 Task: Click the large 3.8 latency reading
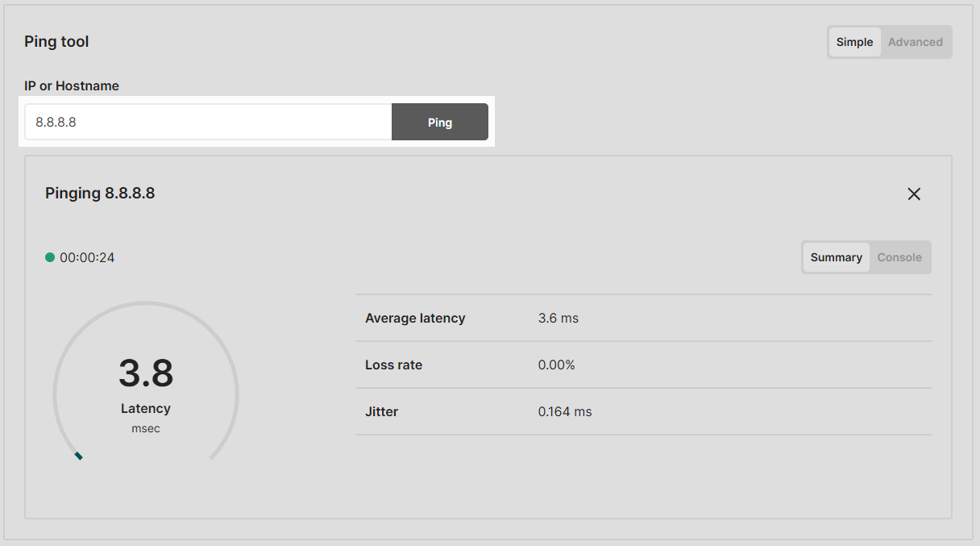[x=146, y=373]
